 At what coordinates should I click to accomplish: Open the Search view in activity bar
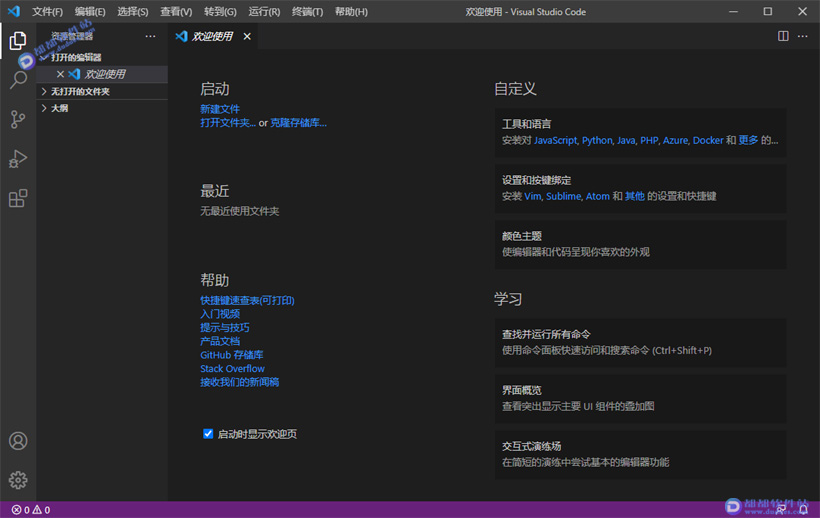point(18,80)
